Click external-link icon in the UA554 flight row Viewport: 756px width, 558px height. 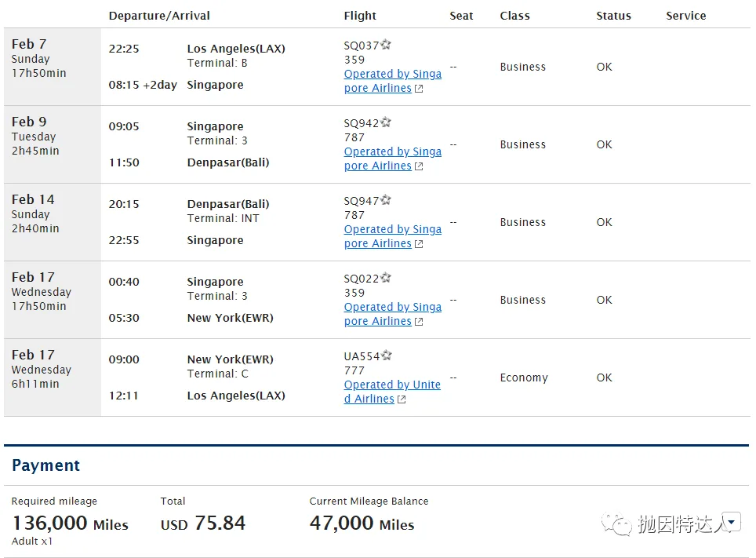402,399
